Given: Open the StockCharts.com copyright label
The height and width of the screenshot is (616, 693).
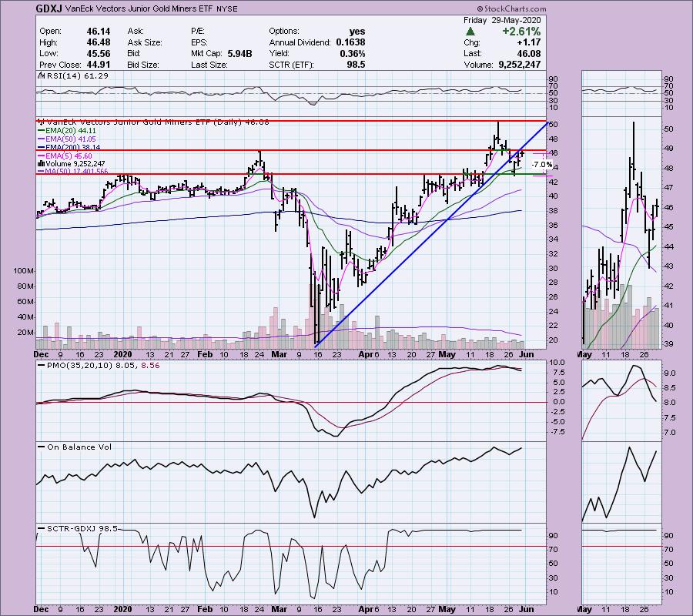Looking at the screenshot, I should tap(511, 8).
